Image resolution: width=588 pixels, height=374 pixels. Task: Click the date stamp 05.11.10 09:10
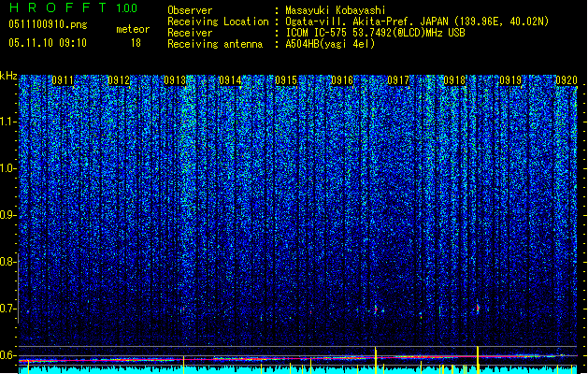click(48, 43)
